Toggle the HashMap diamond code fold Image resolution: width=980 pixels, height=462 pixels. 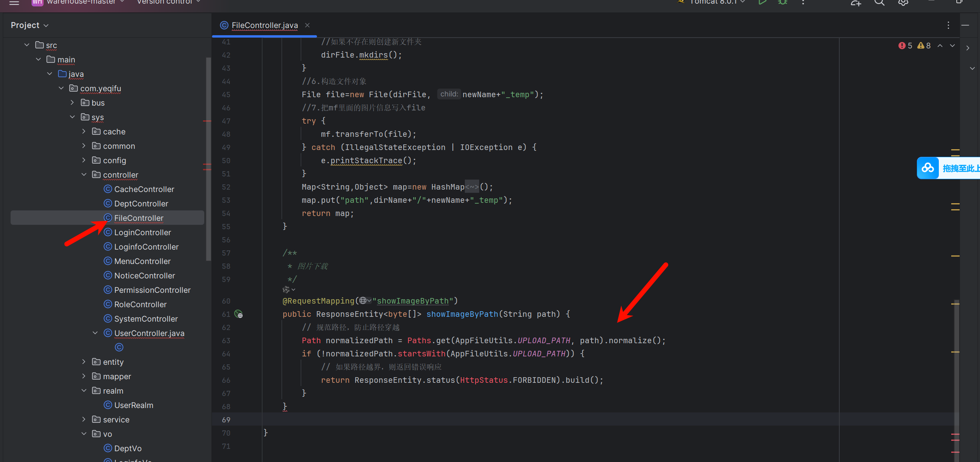point(472,187)
